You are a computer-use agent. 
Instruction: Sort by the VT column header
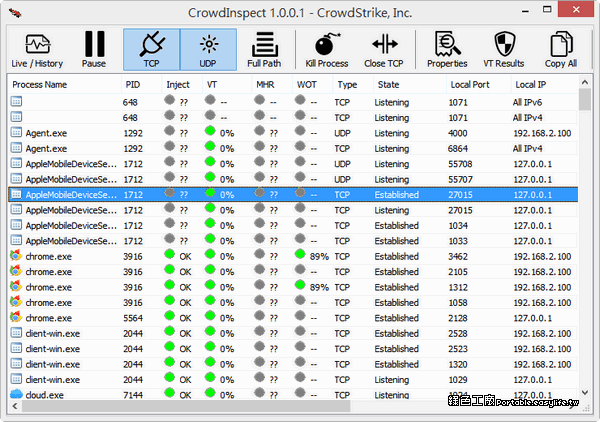(x=227, y=85)
